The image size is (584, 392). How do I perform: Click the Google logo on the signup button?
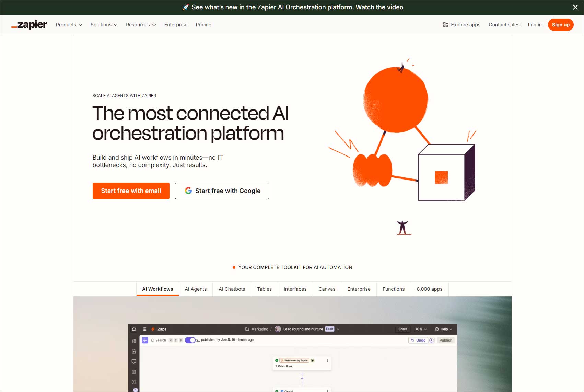click(x=188, y=191)
